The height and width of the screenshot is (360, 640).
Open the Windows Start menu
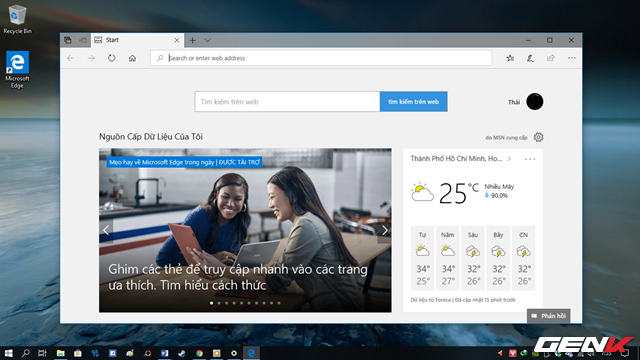(x=8, y=353)
